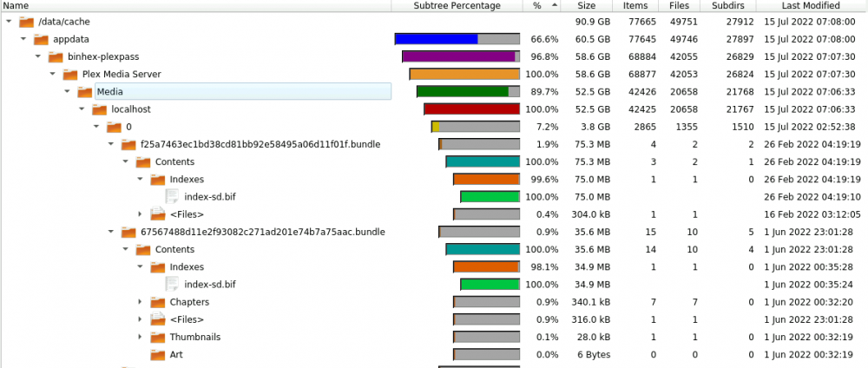Viewport: 868px width, 368px height.
Task: Click the 34.9 MB index-sd.bif file icon
Action: (172, 285)
